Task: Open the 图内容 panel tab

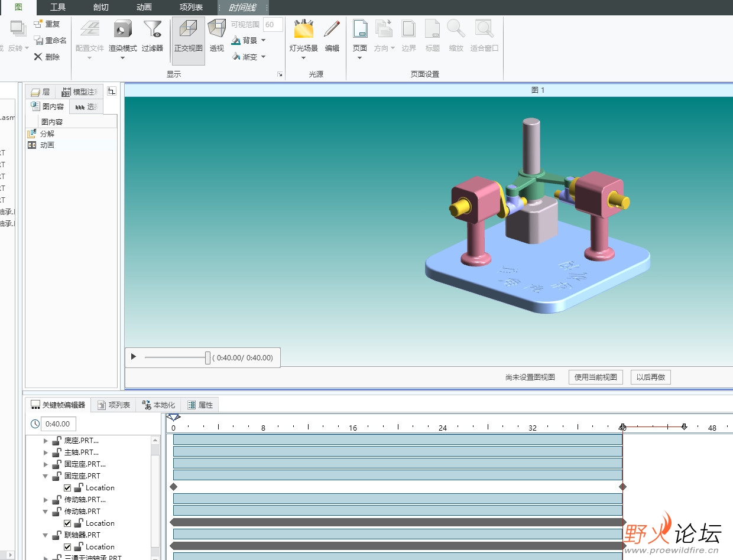Action: (47, 106)
